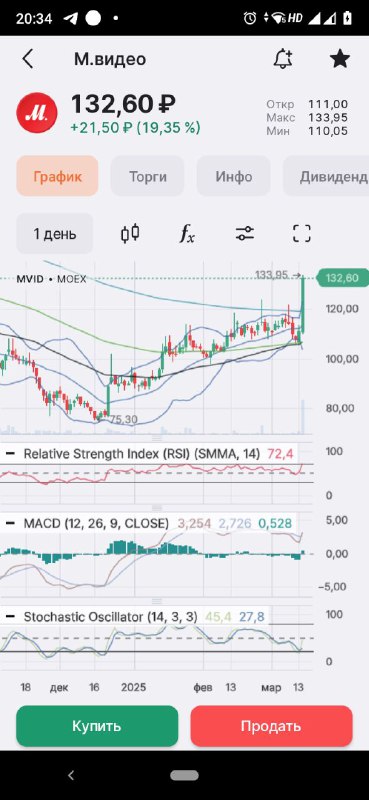
Task: Tap the back arrow icon
Action: pyautogui.click(x=28, y=60)
